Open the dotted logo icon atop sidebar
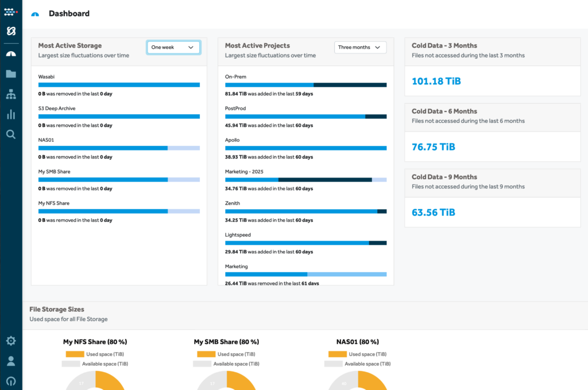Image resolution: width=588 pixels, height=390 pixels. pos(10,12)
